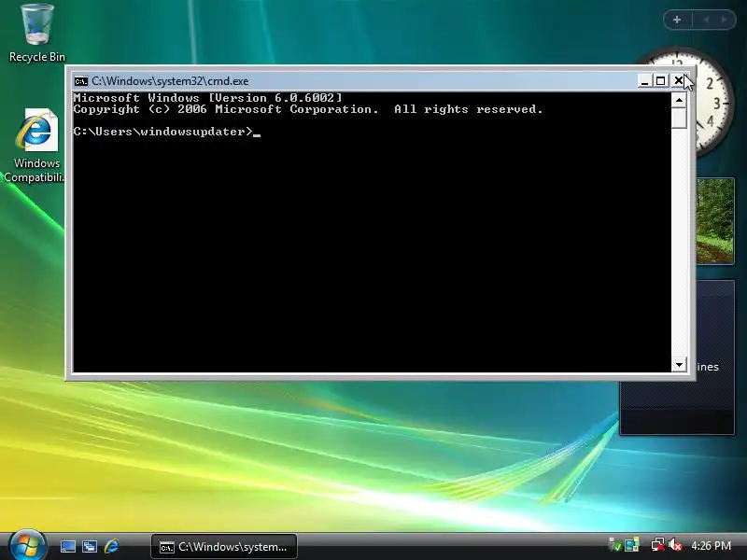The width and height of the screenshot is (747, 560).
Task: Click the command prompt scrollbar thumb
Action: click(x=679, y=119)
